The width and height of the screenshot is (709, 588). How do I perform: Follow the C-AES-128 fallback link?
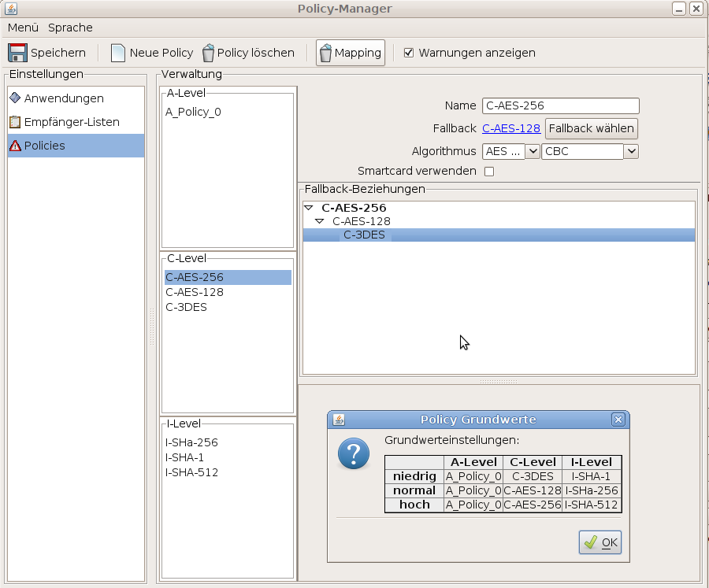pos(510,128)
